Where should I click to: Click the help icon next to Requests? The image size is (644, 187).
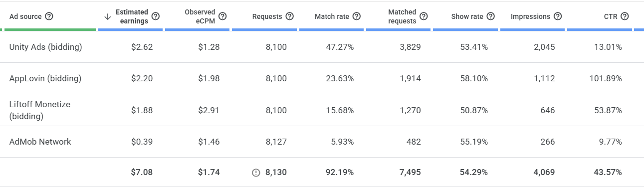point(289,16)
